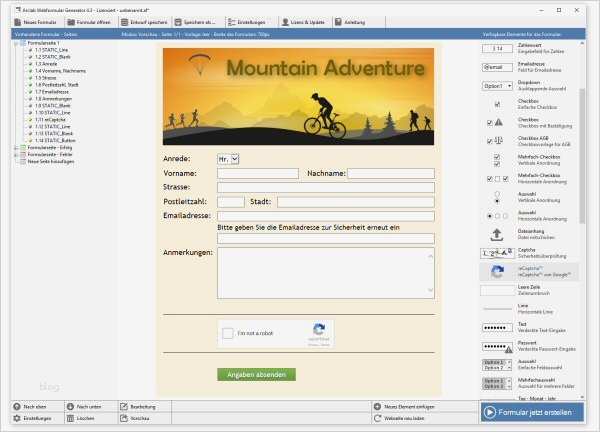Open the Anrede dropdown in the form

click(228, 159)
